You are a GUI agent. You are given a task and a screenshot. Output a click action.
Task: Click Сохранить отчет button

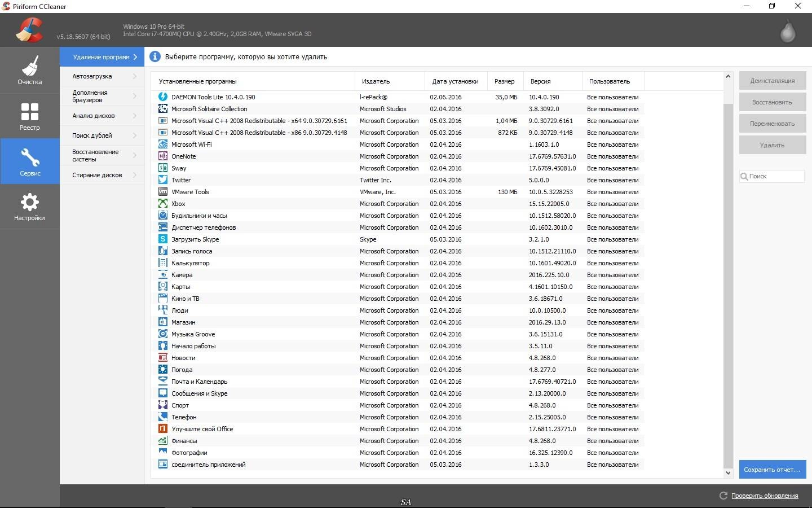click(x=772, y=470)
